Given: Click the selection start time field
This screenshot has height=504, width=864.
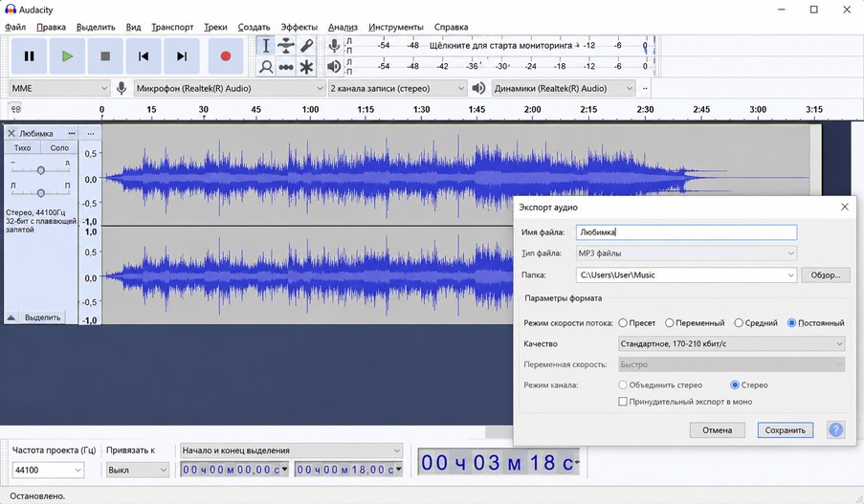Looking at the screenshot, I should point(234,470).
